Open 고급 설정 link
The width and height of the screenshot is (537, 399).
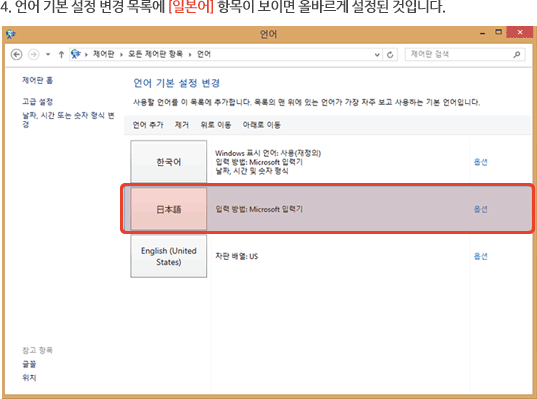(38, 101)
